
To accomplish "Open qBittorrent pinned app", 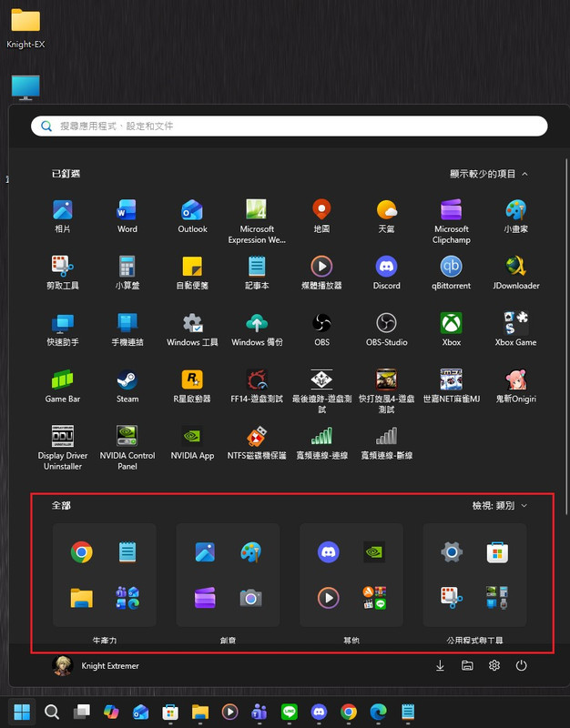I will [x=451, y=272].
